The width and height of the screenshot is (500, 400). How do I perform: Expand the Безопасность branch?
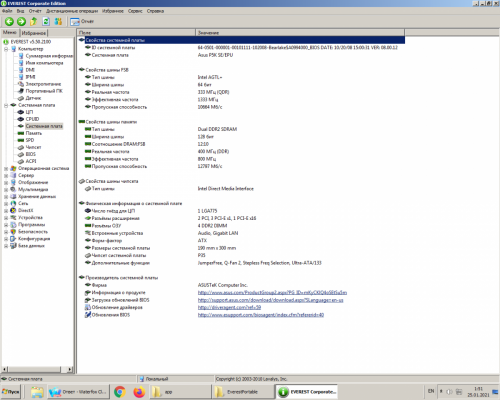click(6, 232)
